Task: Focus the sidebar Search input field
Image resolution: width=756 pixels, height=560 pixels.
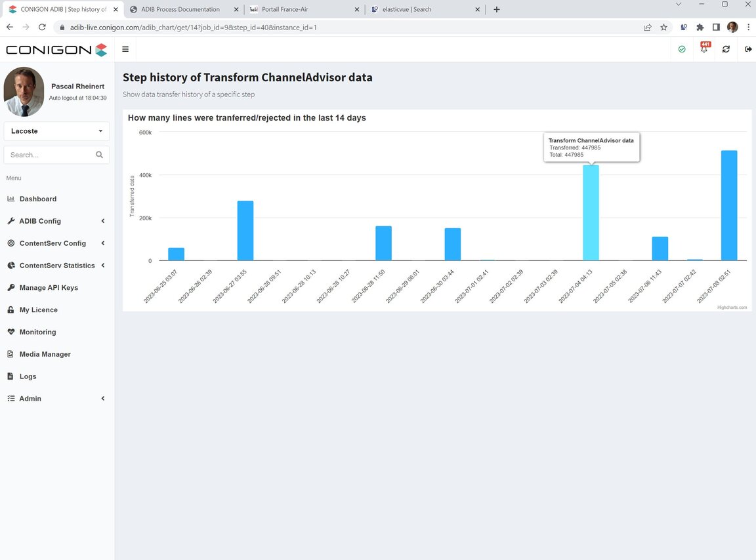Action: point(51,155)
